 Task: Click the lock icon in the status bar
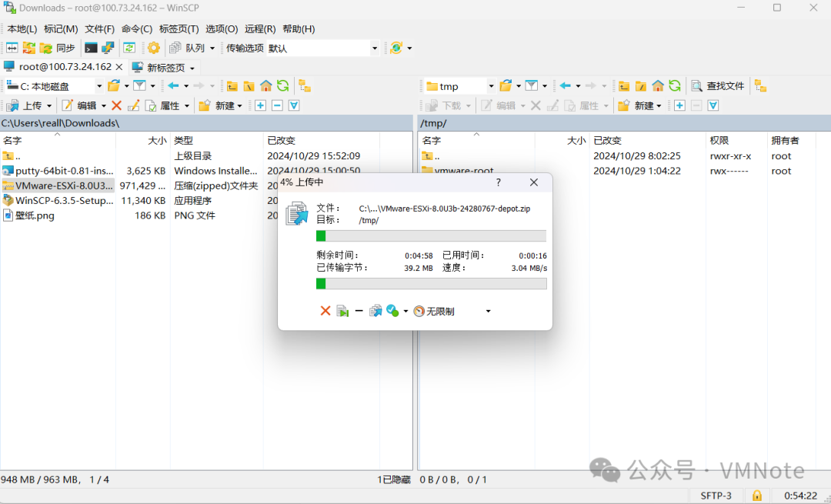click(x=757, y=496)
